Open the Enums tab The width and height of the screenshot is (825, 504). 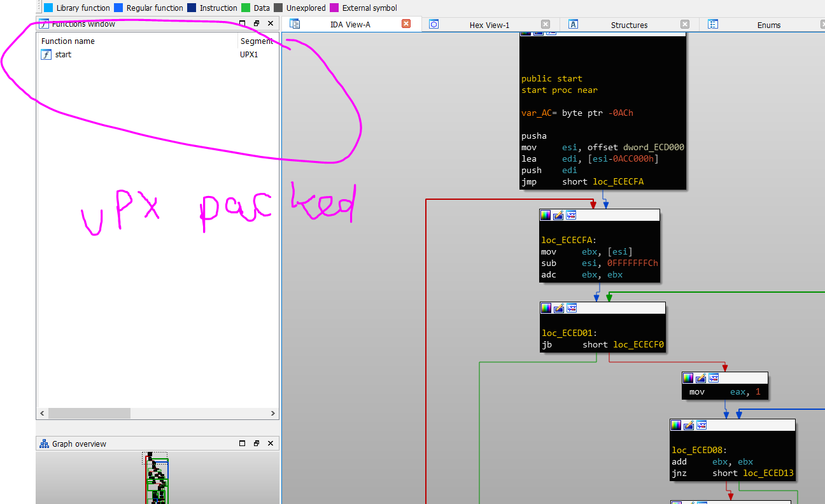click(x=768, y=25)
